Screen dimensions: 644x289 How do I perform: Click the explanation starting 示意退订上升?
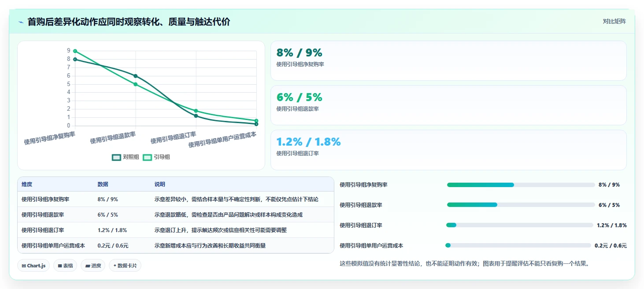pyautogui.click(x=220, y=230)
